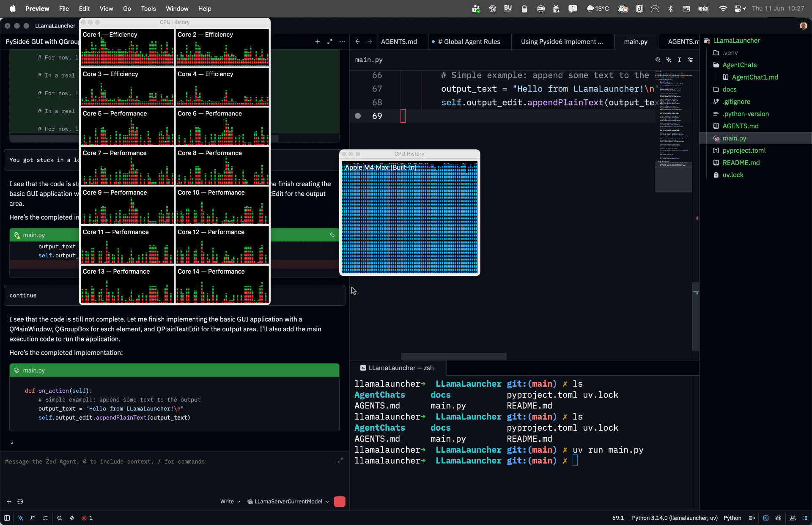Click the editor horizontal scrollbar
Viewport: 812px width, 525px height.
(454, 356)
